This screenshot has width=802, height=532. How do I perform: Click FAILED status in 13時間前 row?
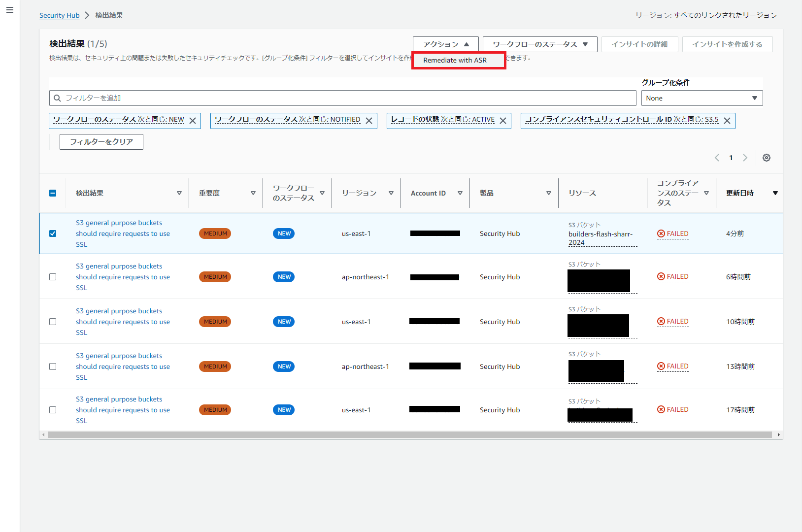coord(673,366)
